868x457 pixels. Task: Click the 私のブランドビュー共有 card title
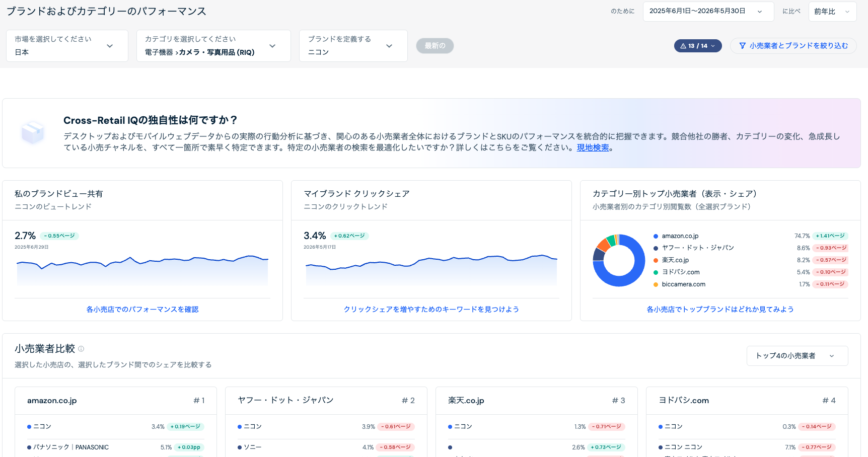click(x=59, y=194)
